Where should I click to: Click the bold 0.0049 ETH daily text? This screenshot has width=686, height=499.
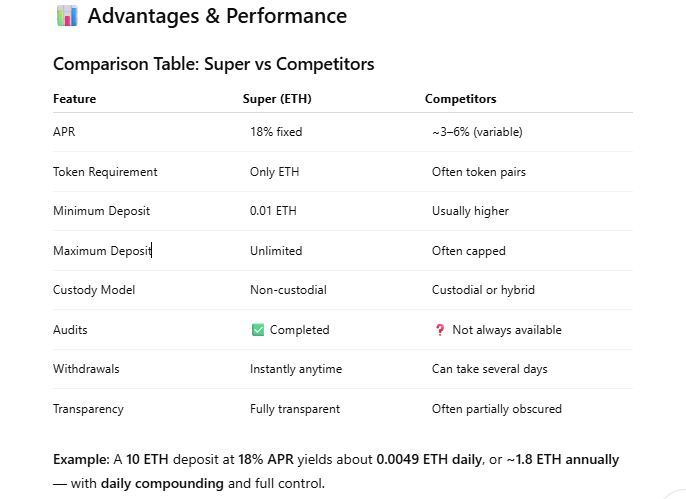click(429, 460)
